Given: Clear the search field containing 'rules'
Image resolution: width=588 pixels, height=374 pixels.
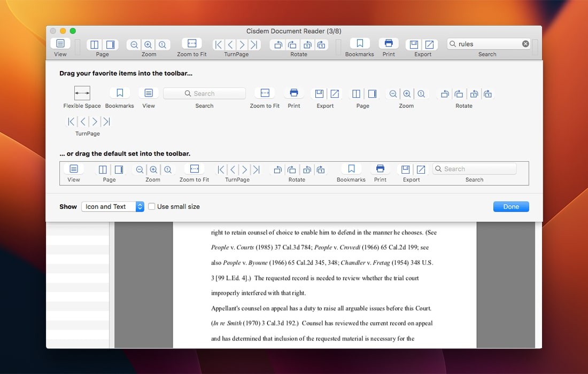Looking at the screenshot, I should tap(525, 44).
